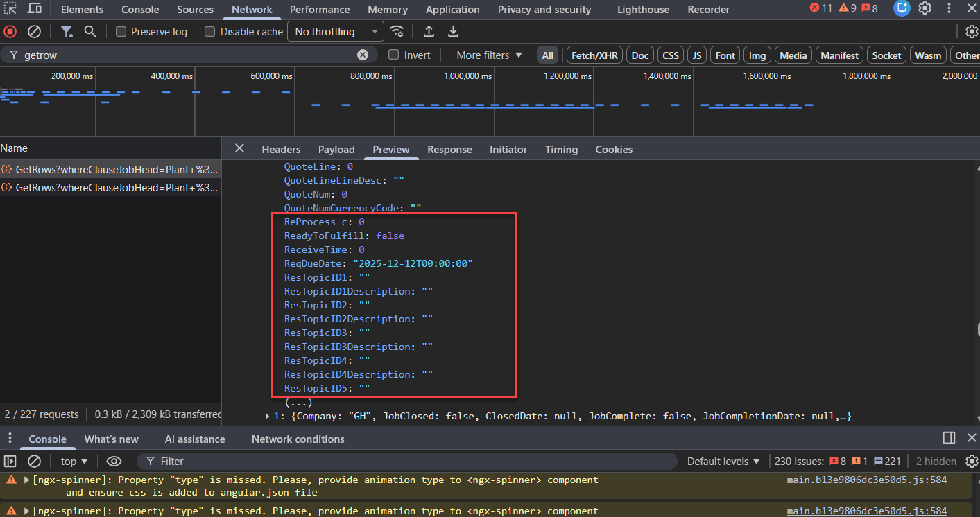Clear the network log
980x517 pixels.
pos(33,32)
